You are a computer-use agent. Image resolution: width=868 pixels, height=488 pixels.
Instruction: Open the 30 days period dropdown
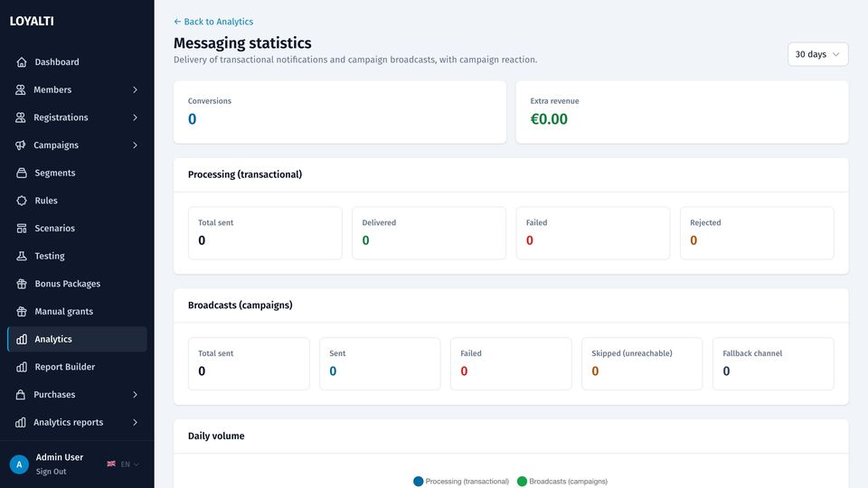tap(817, 54)
